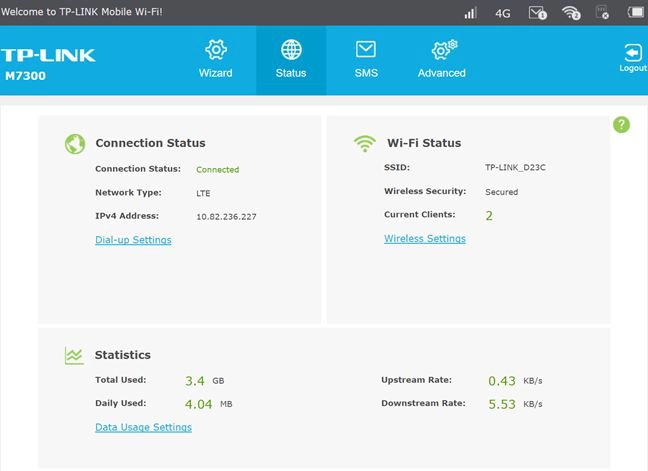Go to the Advanced settings tab
Screen dimensions: 648x471
(442, 59)
